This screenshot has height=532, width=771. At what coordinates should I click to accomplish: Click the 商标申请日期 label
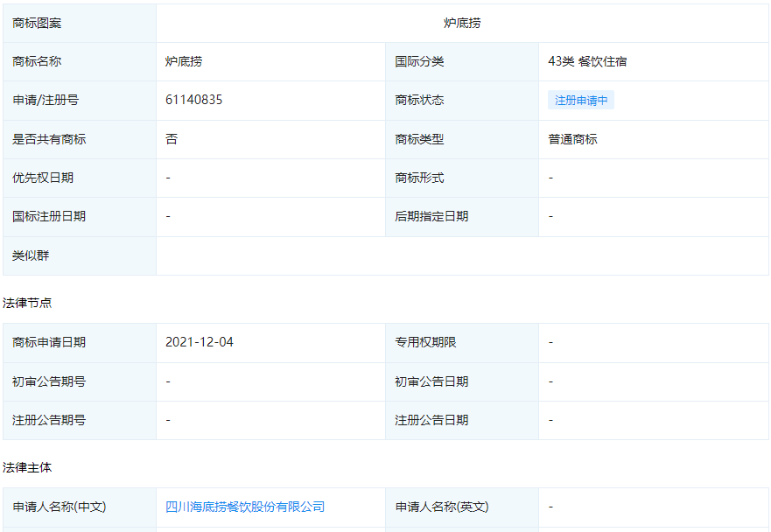pos(49,342)
